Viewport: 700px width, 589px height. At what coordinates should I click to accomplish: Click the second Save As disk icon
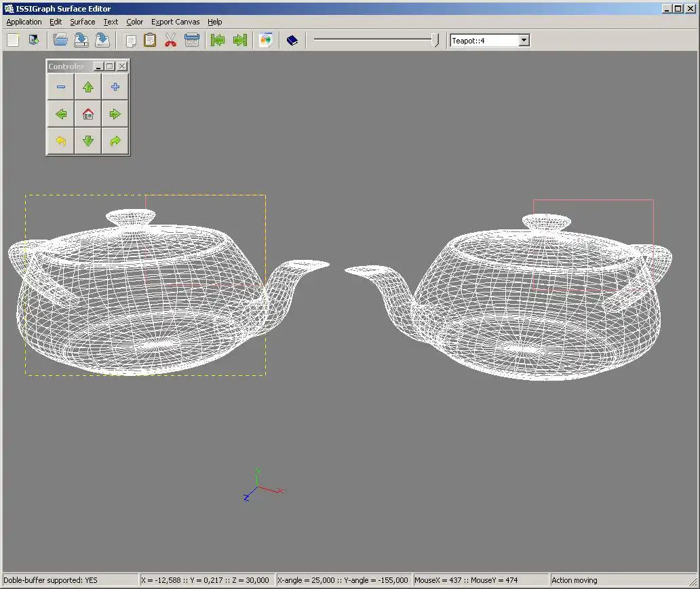tap(102, 40)
